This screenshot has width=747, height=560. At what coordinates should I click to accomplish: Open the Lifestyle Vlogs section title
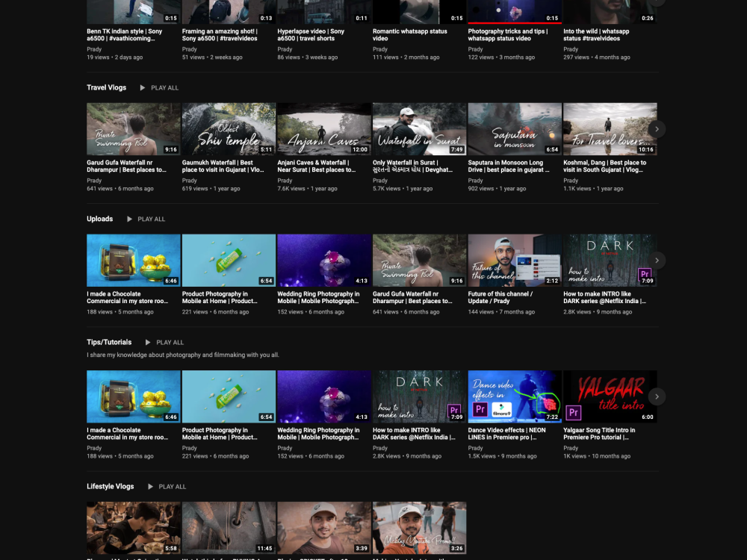[x=110, y=487]
